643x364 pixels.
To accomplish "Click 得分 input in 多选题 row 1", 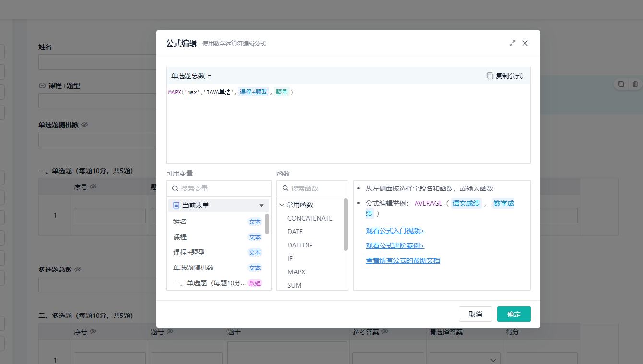I will tap(542, 359).
